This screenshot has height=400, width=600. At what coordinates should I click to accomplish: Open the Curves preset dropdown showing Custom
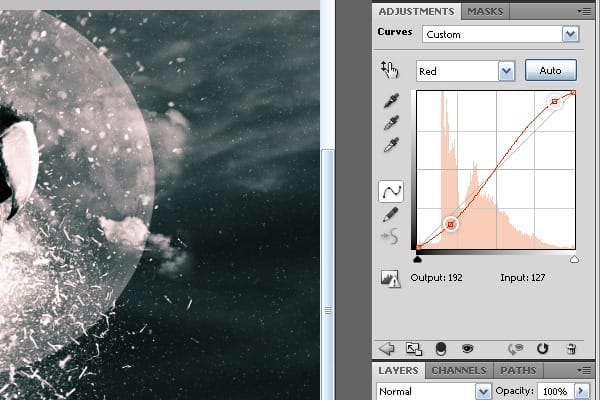[x=500, y=34]
